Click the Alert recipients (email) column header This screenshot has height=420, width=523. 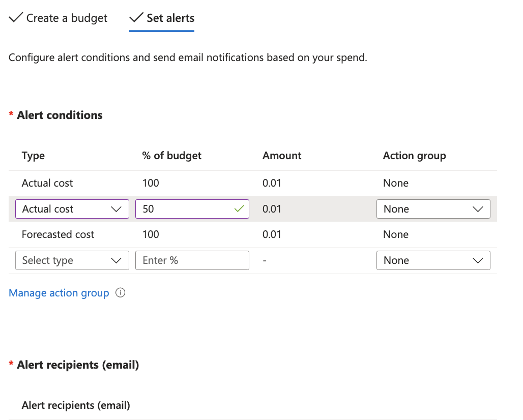[x=76, y=405]
